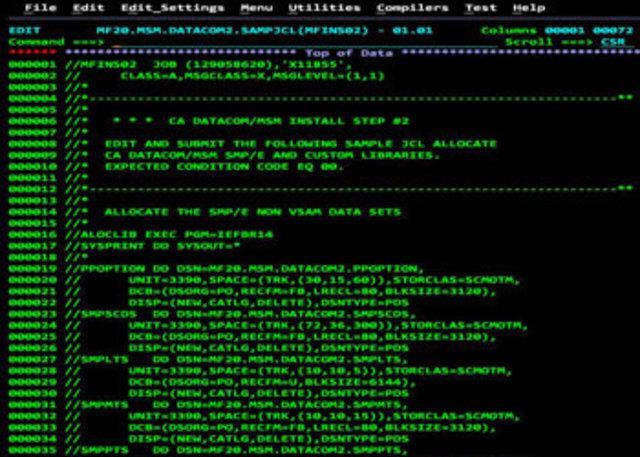The width and height of the screenshot is (640, 457).
Task: Select line number 000016
Action: point(32,235)
